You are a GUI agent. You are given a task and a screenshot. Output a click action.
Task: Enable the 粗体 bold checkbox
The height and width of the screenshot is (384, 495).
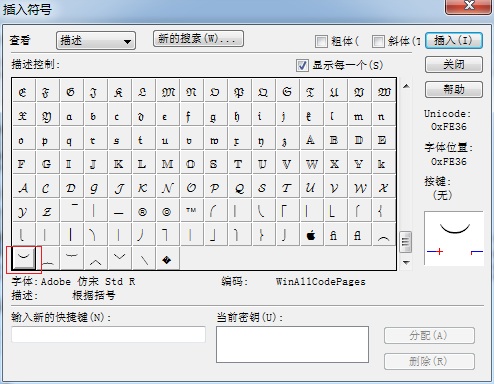(x=321, y=41)
